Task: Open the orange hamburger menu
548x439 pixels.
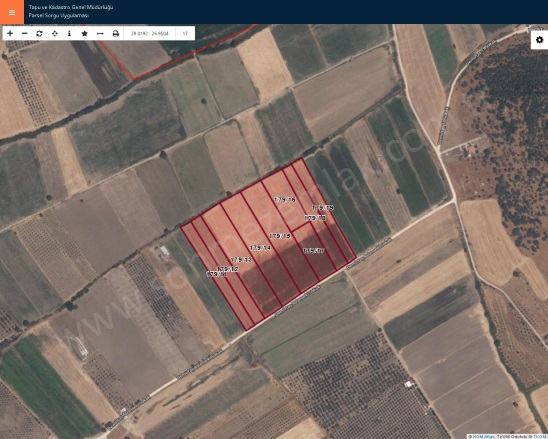Action: [x=12, y=12]
